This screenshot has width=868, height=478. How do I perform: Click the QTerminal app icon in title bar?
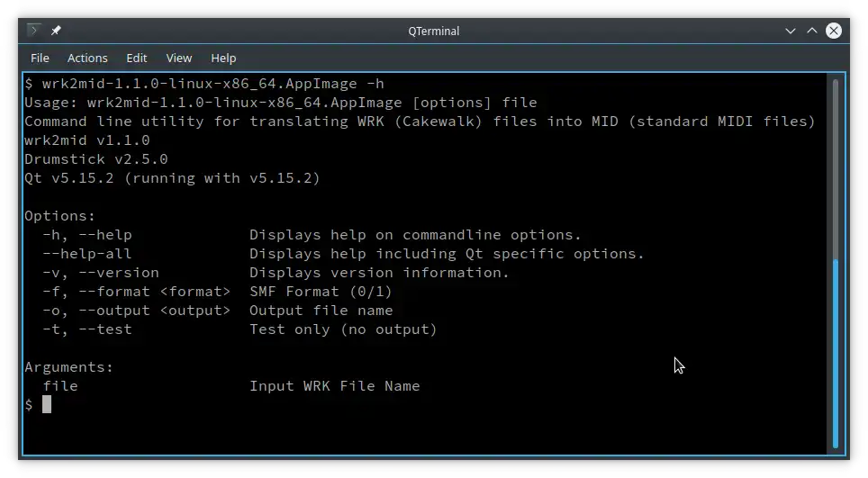point(34,31)
